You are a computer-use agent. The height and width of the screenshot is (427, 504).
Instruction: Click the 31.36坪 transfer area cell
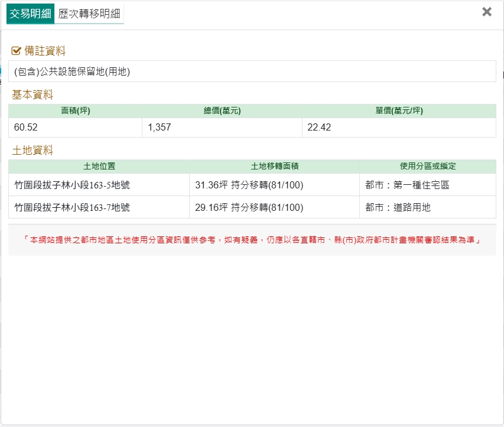(249, 185)
